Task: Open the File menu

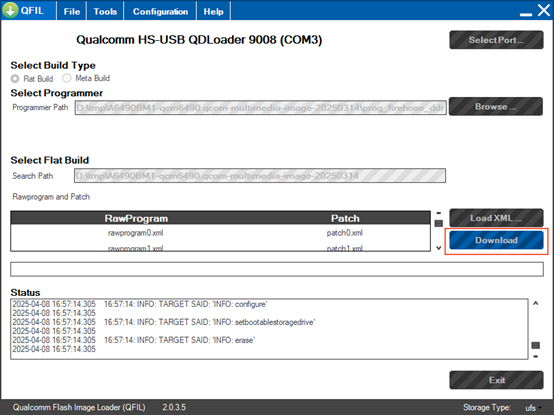Action: coord(72,11)
